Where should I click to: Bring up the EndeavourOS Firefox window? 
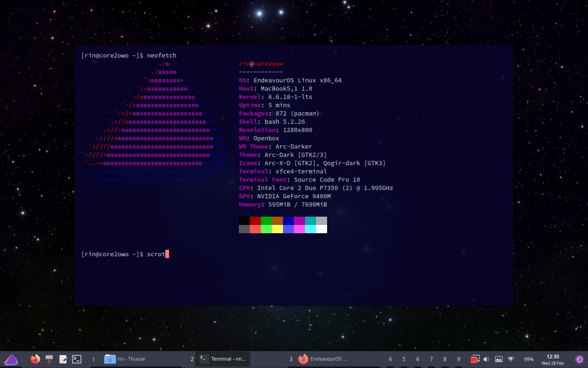point(324,359)
